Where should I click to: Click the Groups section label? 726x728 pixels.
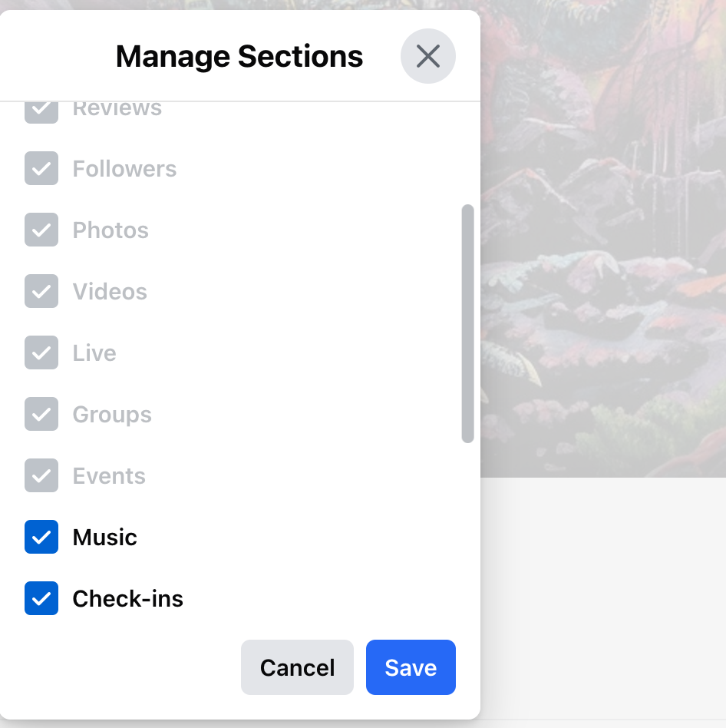[111, 414]
